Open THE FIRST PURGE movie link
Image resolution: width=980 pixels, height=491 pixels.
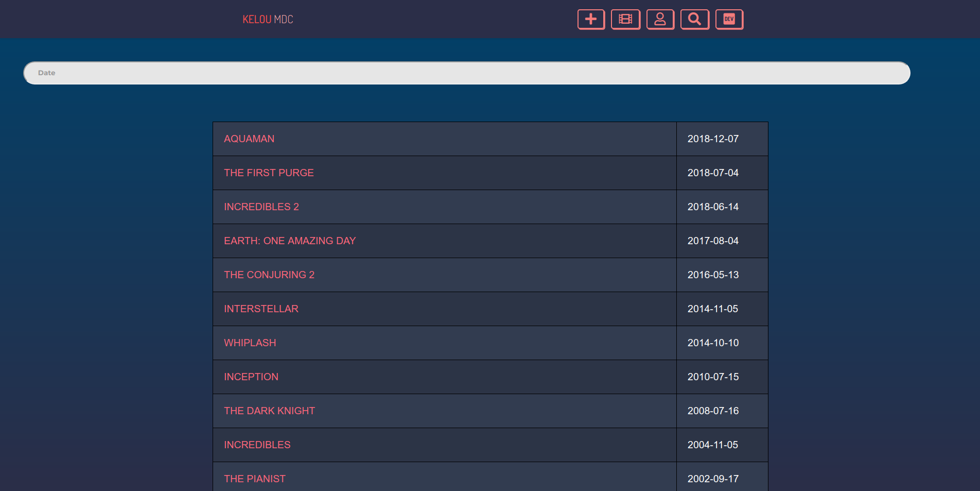tap(269, 173)
